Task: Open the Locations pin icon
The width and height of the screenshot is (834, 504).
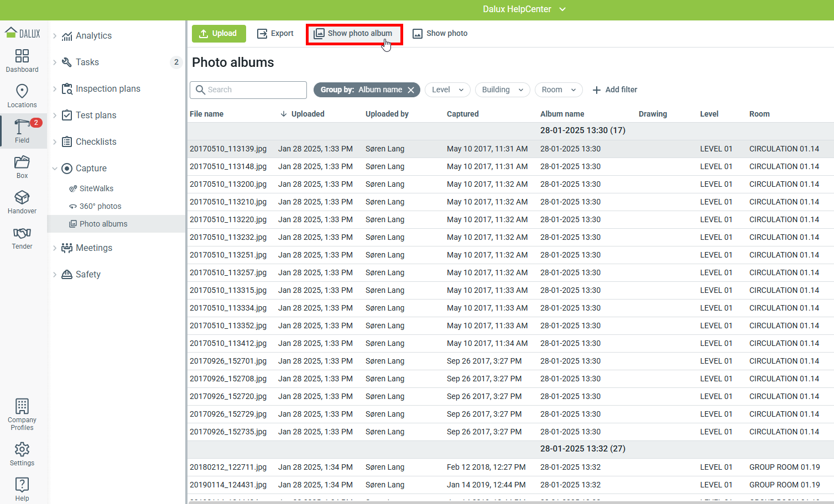Action: pyautogui.click(x=22, y=92)
